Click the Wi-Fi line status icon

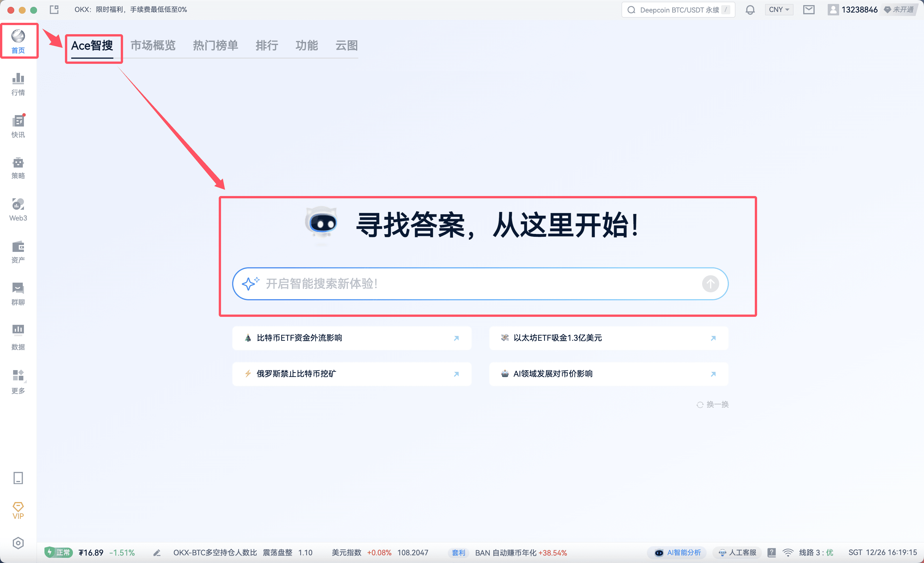tap(788, 552)
